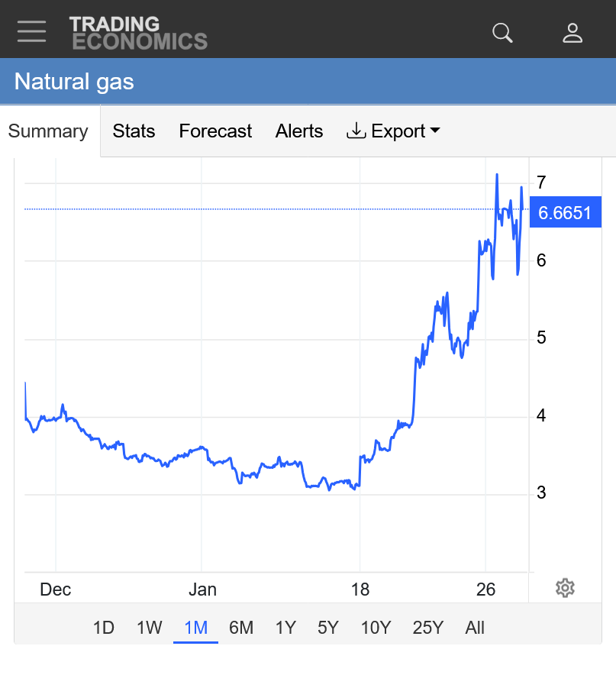Show All historical data range
This screenshot has width=616, height=688.
tap(475, 628)
